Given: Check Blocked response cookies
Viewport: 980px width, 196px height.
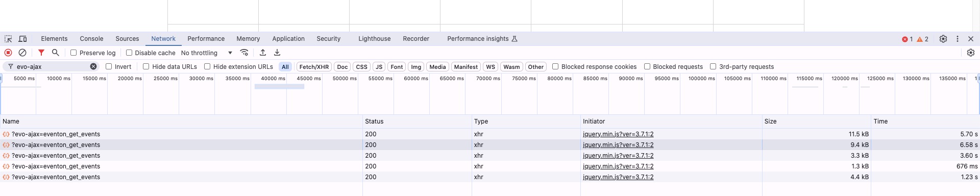Looking at the screenshot, I should coord(555,66).
